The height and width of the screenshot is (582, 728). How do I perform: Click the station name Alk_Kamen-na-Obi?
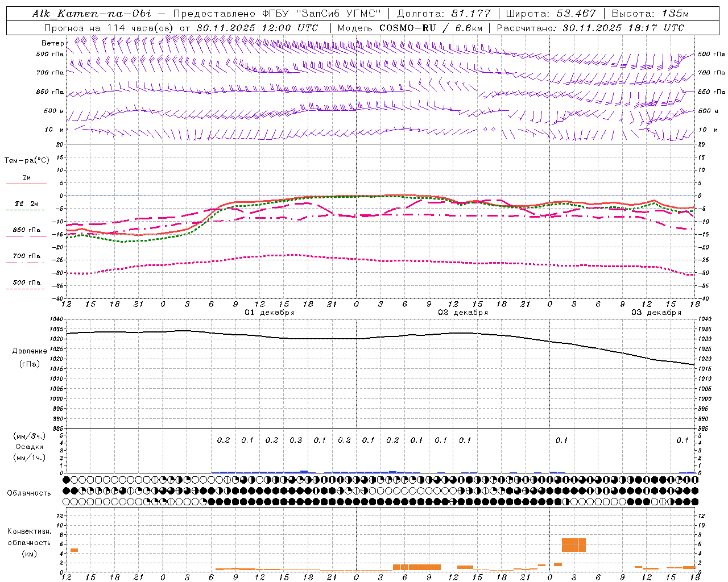pyautogui.click(x=92, y=14)
